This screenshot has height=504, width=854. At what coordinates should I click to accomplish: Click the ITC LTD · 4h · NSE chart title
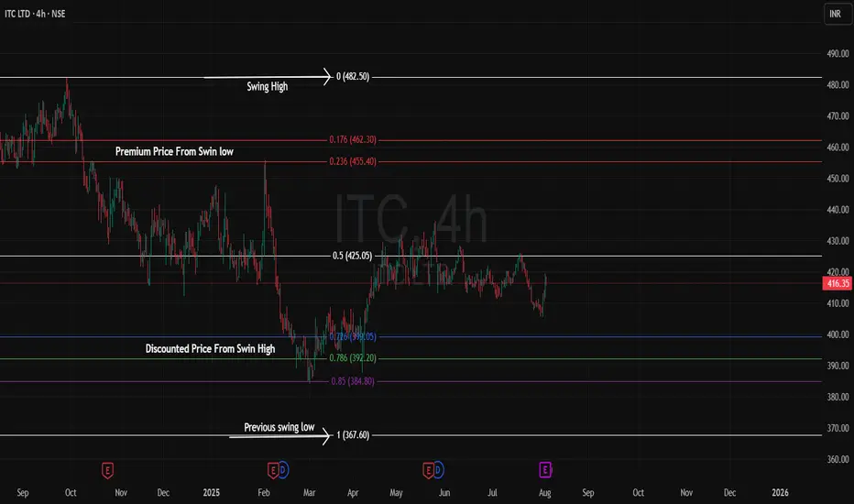[x=35, y=14]
